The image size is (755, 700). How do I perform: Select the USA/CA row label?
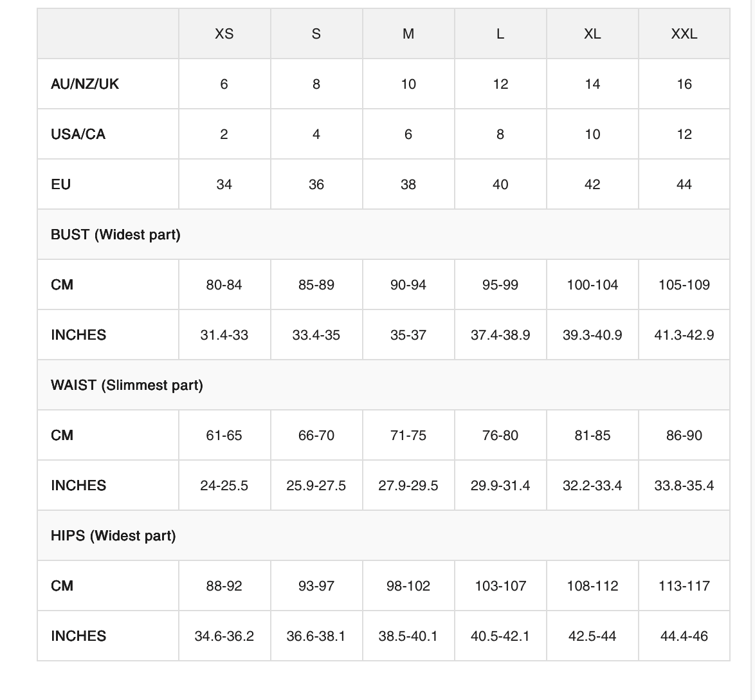click(x=78, y=134)
